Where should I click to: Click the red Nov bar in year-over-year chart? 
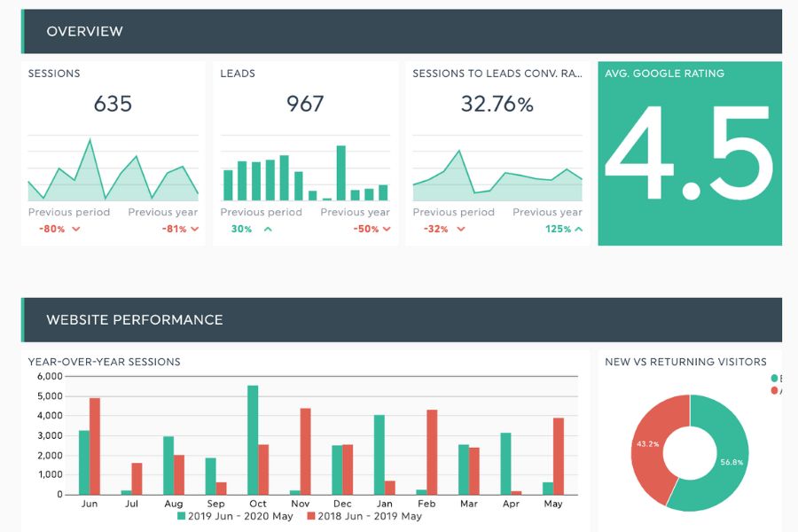(305, 451)
